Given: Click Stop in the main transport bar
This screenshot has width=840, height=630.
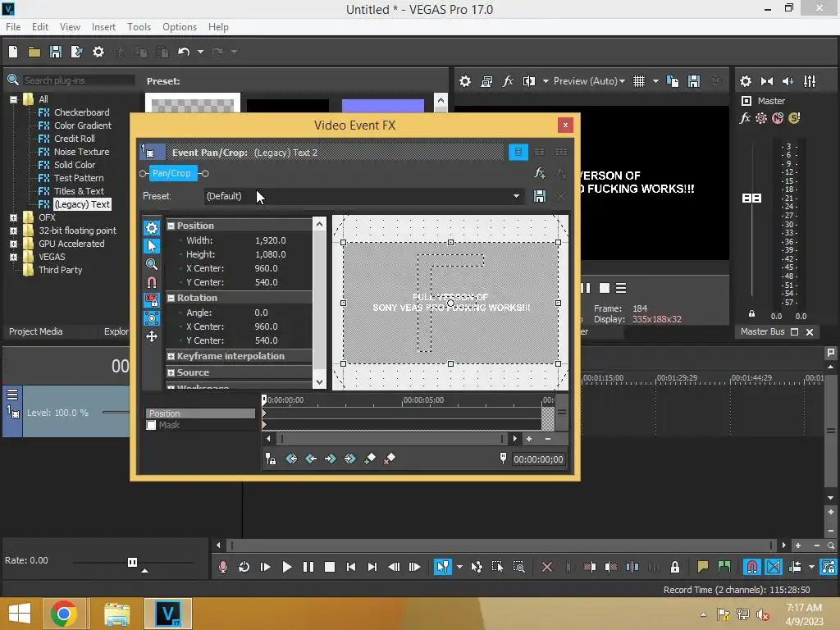Looking at the screenshot, I should coord(330,567).
